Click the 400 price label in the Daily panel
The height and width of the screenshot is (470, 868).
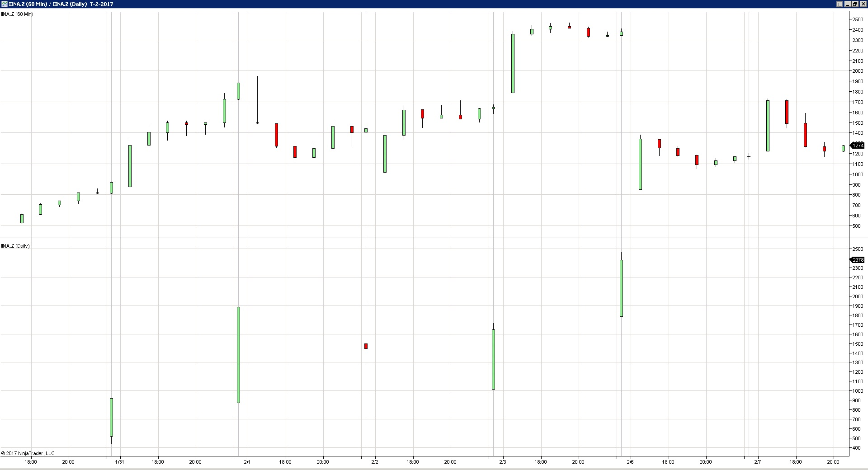click(856, 448)
